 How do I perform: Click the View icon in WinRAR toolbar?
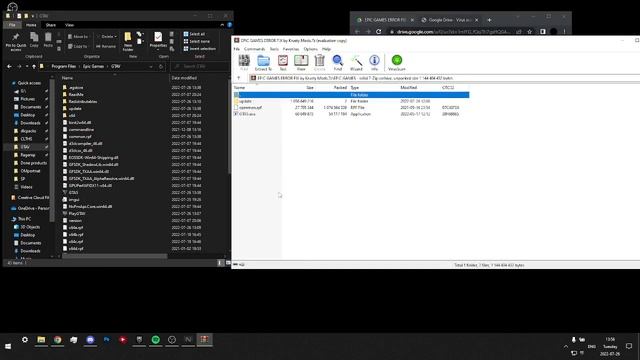click(301, 62)
